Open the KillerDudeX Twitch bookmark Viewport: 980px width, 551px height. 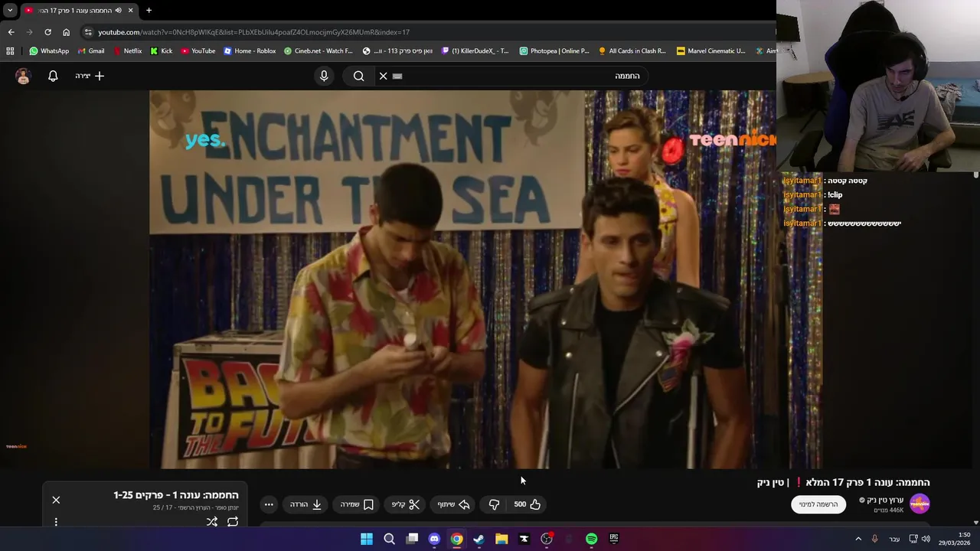[x=475, y=51]
